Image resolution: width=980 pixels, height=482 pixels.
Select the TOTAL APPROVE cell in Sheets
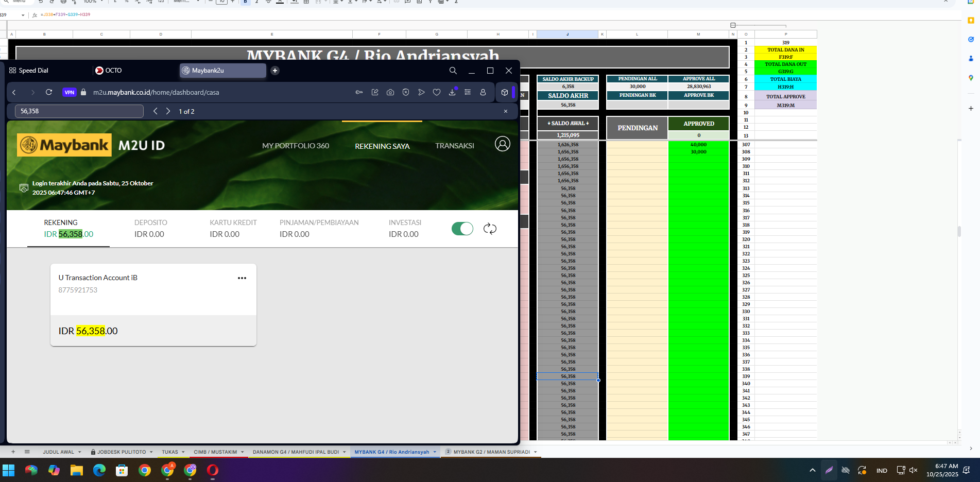(786, 96)
